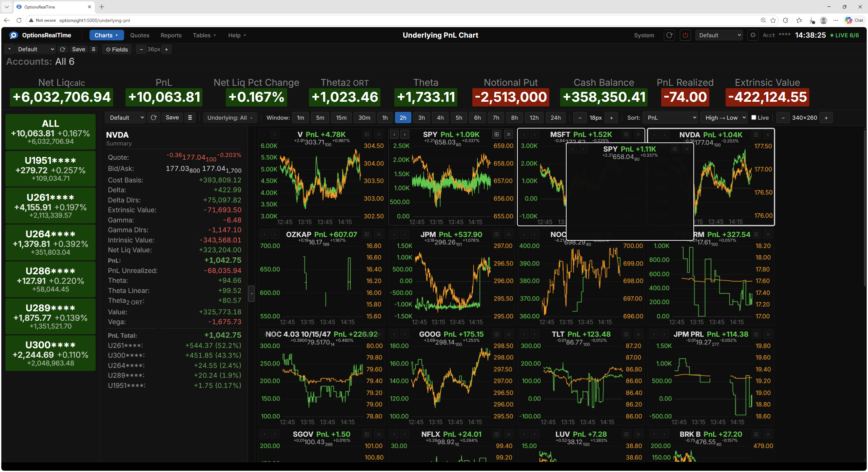Select the 30m window
This screenshot has height=472, width=868.
click(x=364, y=118)
